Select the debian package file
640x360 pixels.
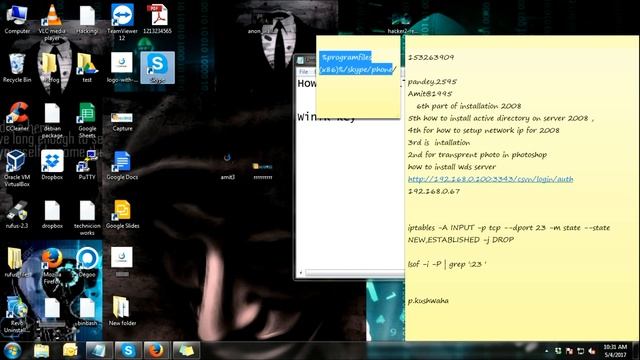[52, 120]
